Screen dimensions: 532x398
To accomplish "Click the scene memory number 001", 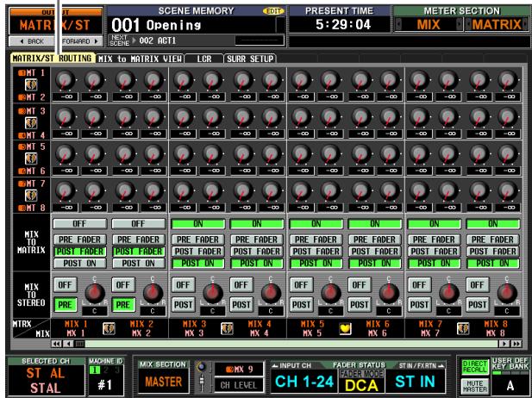I will click(125, 25).
